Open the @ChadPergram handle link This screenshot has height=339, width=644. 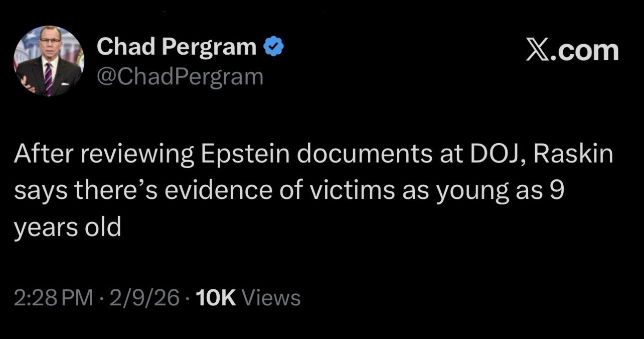[x=179, y=76]
